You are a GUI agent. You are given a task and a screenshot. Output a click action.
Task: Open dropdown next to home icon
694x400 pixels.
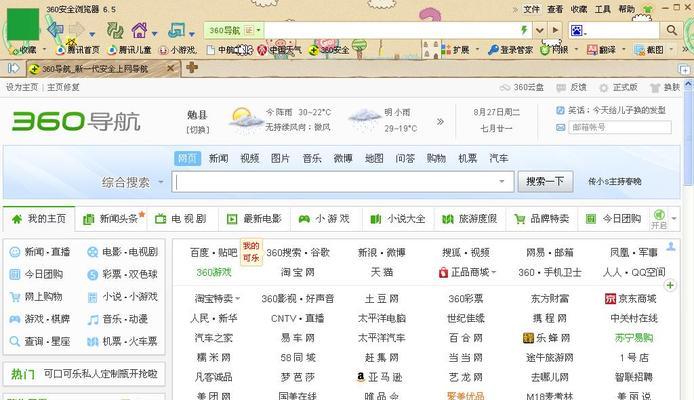pyautogui.click(x=154, y=34)
